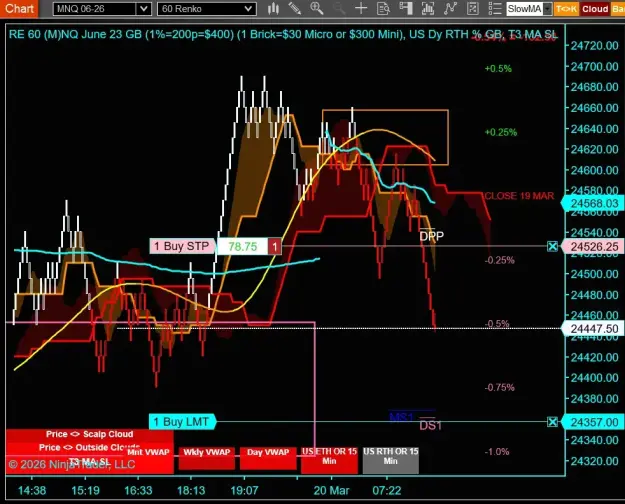Click the grey US RTH OR 15 Min box
625x504 pixels.
391,460
